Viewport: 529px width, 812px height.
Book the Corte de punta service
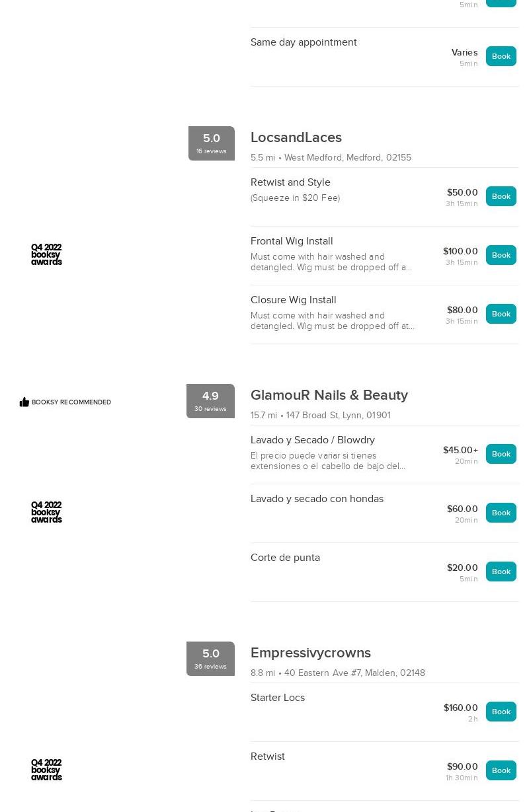click(x=501, y=572)
